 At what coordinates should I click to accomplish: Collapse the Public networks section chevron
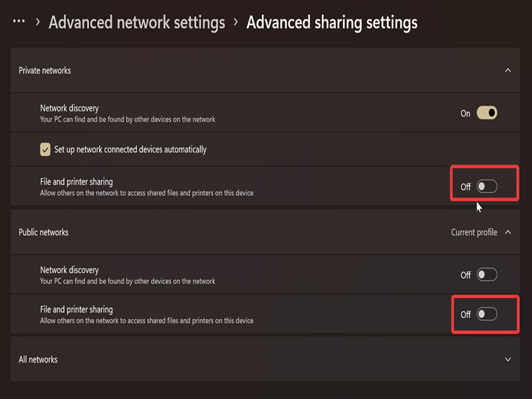click(507, 232)
